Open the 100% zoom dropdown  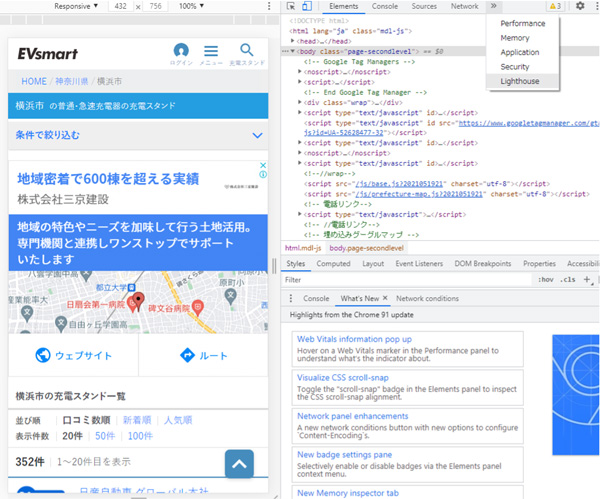pyautogui.click(x=191, y=6)
